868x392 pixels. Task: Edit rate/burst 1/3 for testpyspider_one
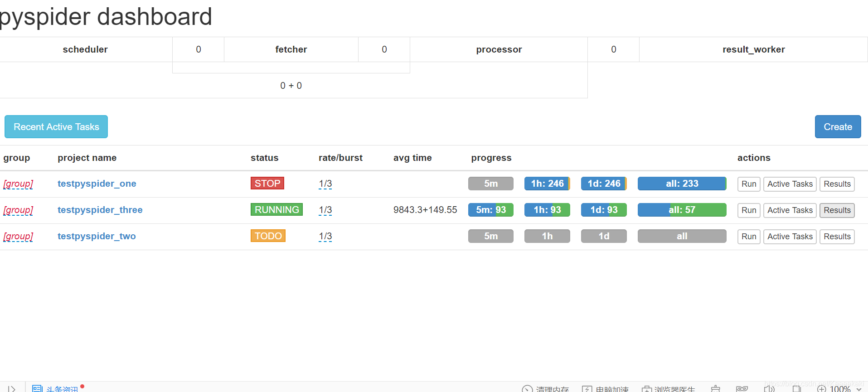tap(325, 184)
